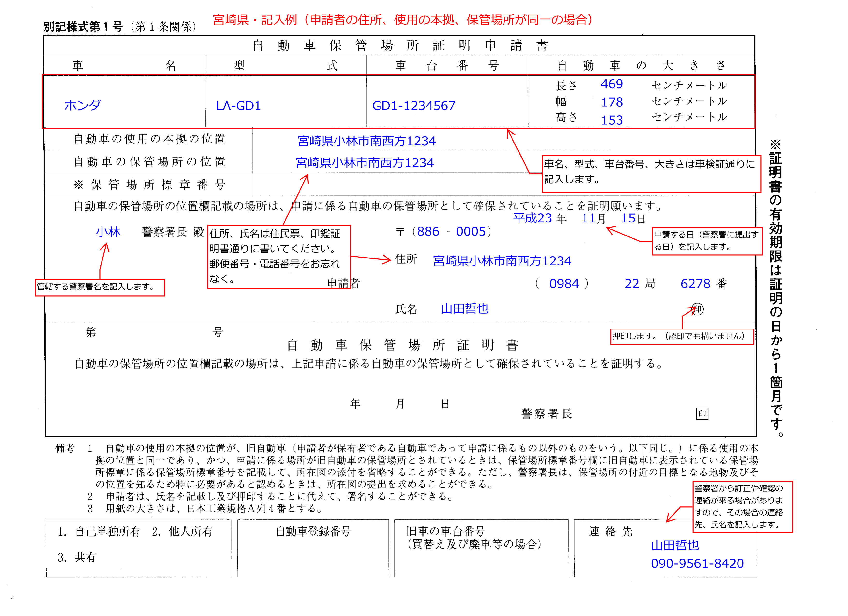Click the vehicle name value ホンダ
This screenshot has height=616, width=848.
point(83,106)
